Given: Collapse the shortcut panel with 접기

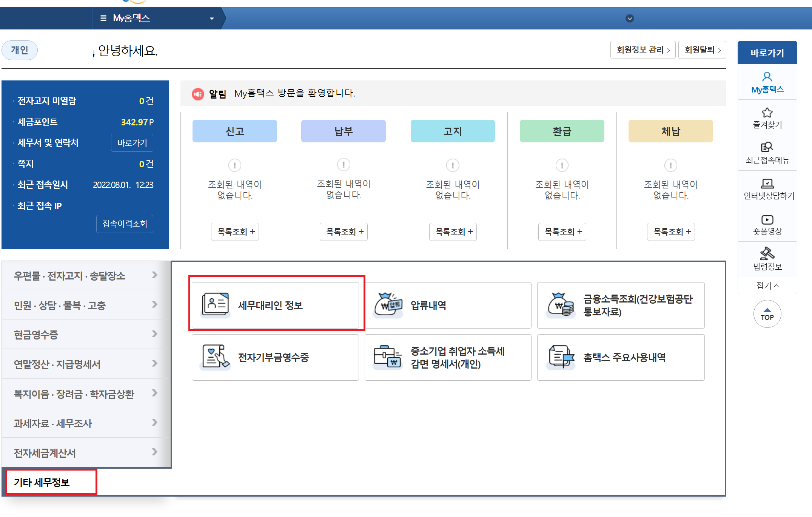Looking at the screenshot, I should coord(767,286).
